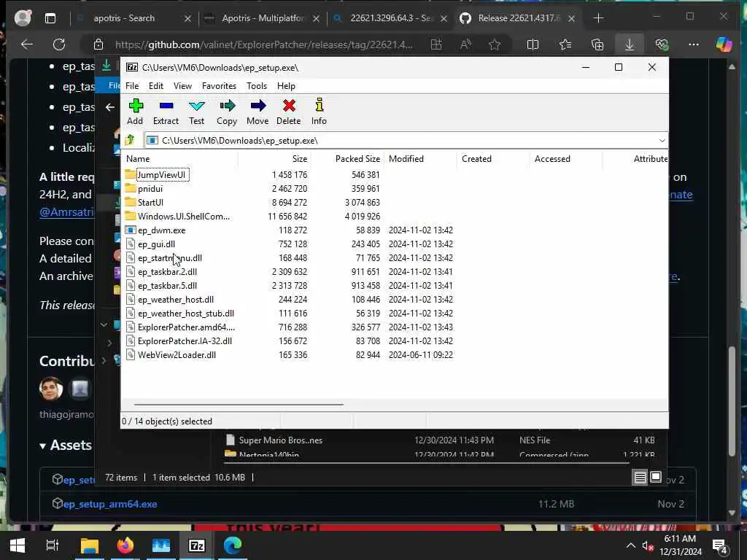This screenshot has height=560, width=747.
Task: Click the Extract toolbar icon
Action: click(x=166, y=112)
